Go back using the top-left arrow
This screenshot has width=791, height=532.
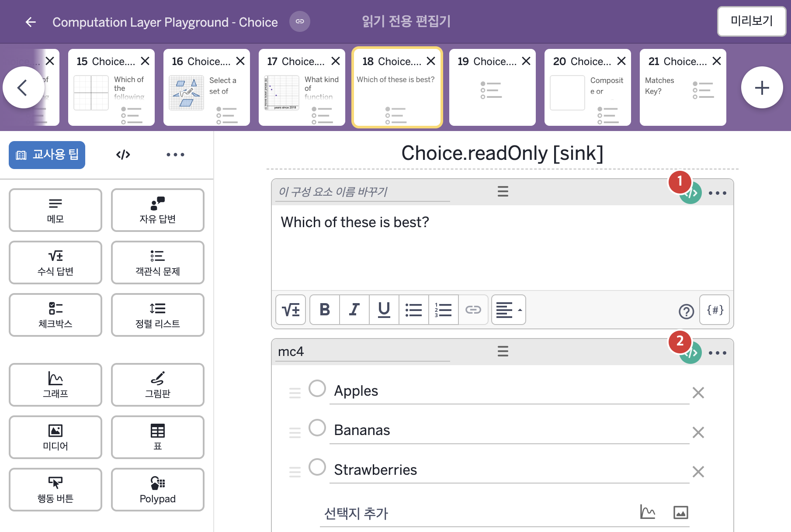coord(30,22)
